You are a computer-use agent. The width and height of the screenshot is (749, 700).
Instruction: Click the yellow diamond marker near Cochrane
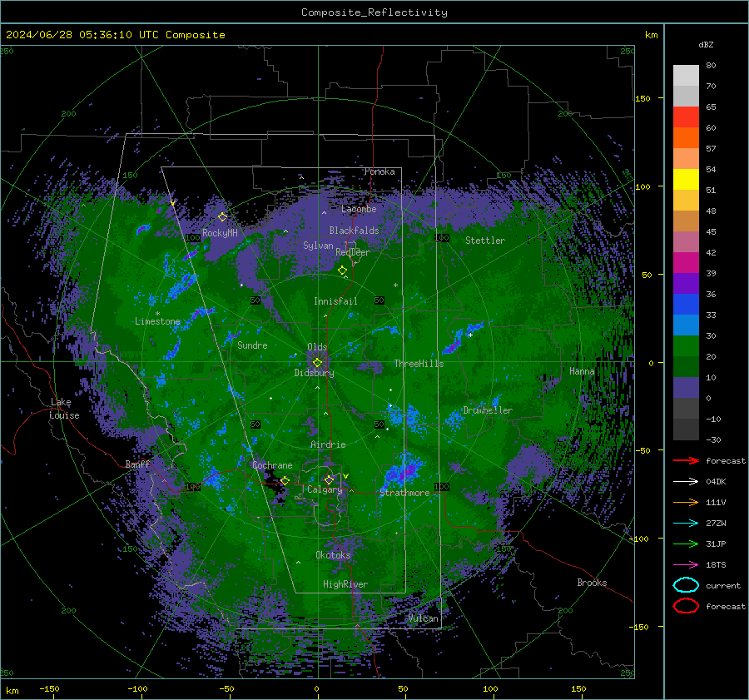coord(285,480)
